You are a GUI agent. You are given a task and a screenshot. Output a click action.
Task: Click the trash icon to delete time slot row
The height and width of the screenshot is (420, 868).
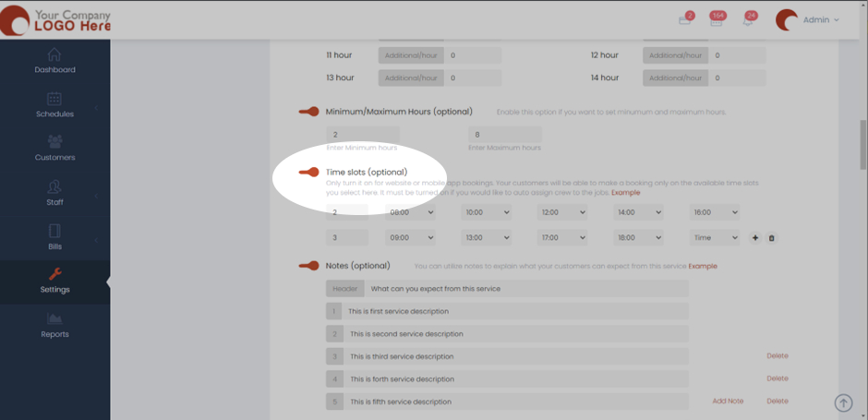[772, 238]
